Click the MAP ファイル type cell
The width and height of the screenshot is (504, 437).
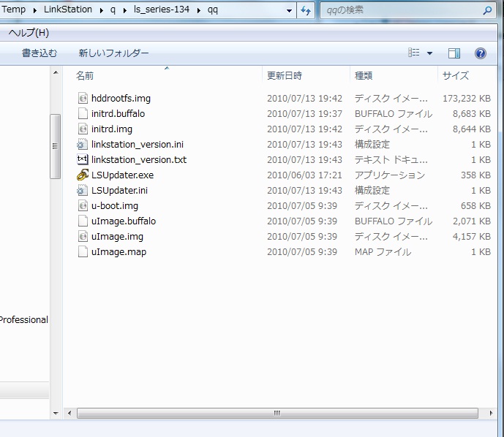tap(383, 251)
